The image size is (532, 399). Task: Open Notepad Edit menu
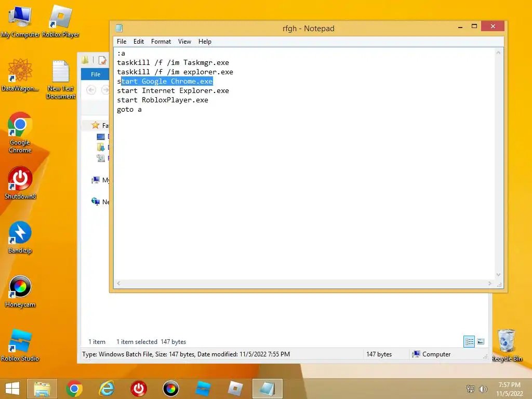[138, 42]
